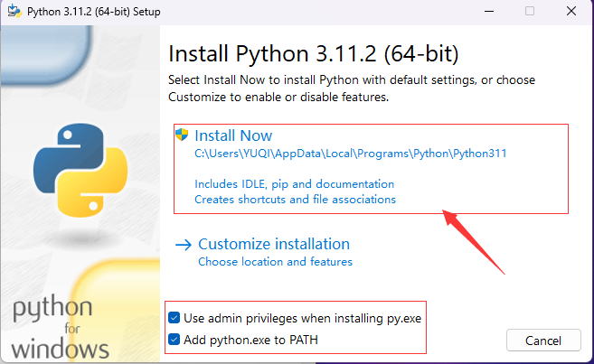Select "Includes IDLE, pip and documentation" line
The image size is (594, 364).
tap(294, 183)
